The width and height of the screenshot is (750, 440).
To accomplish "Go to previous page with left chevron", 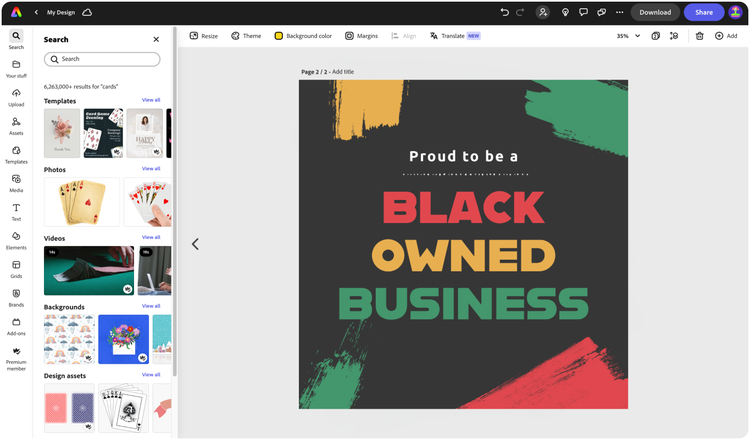I will [195, 244].
